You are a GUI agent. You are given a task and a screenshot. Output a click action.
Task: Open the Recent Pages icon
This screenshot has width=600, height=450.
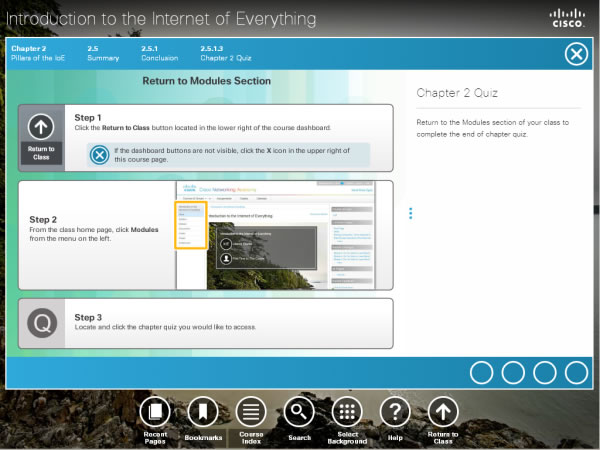click(x=154, y=411)
